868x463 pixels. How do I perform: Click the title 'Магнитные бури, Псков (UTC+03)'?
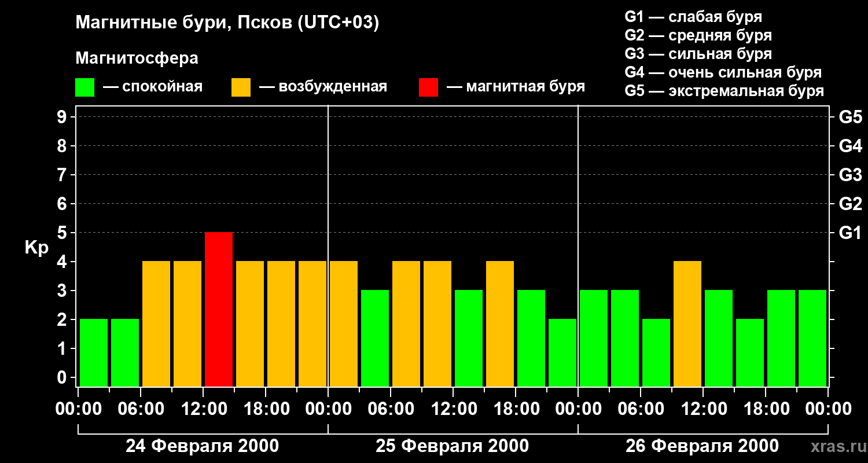click(227, 23)
